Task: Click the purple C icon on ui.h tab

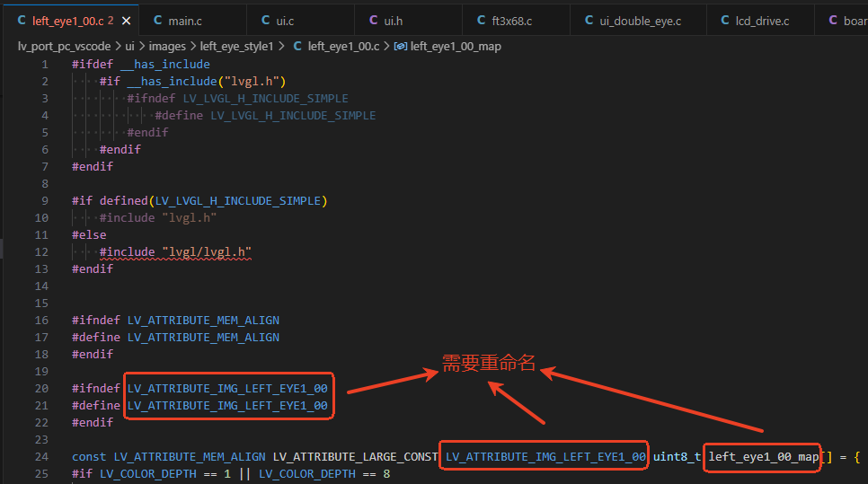Action: coord(374,20)
